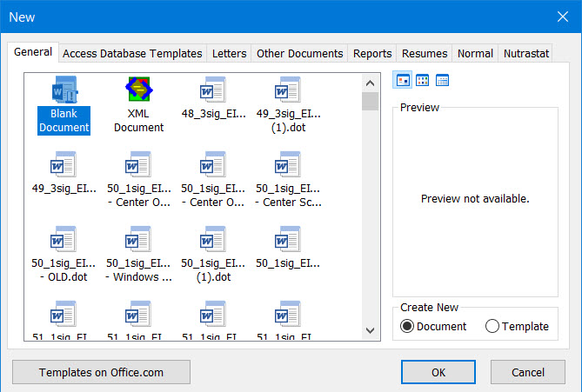Image resolution: width=582 pixels, height=392 pixels.
Task: Switch to Large Icons view
Action: coord(403,80)
